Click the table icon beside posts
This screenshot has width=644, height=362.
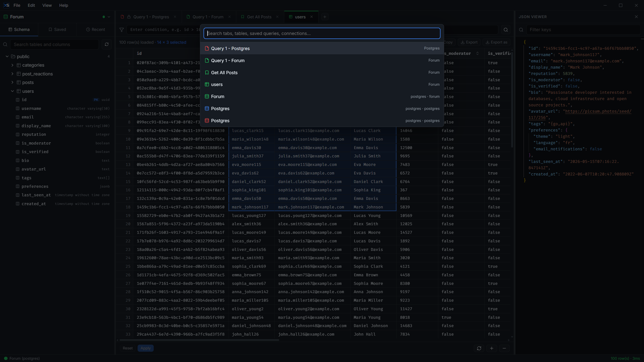coord(19,82)
